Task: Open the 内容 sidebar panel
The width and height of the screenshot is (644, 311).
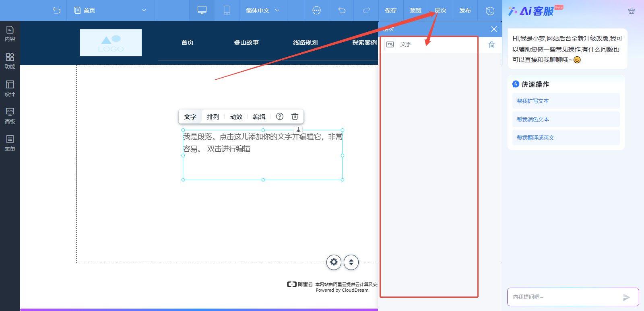Action: 10,34
